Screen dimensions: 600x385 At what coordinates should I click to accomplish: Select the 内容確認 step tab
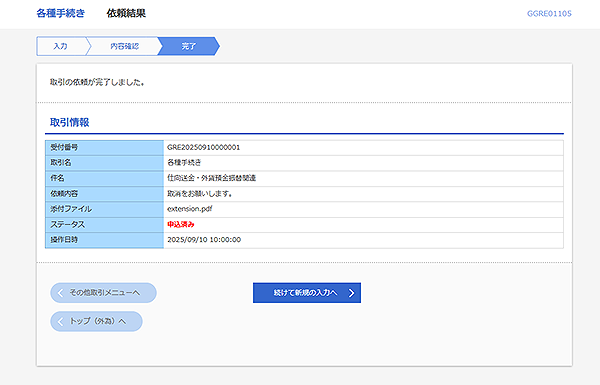click(124, 46)
